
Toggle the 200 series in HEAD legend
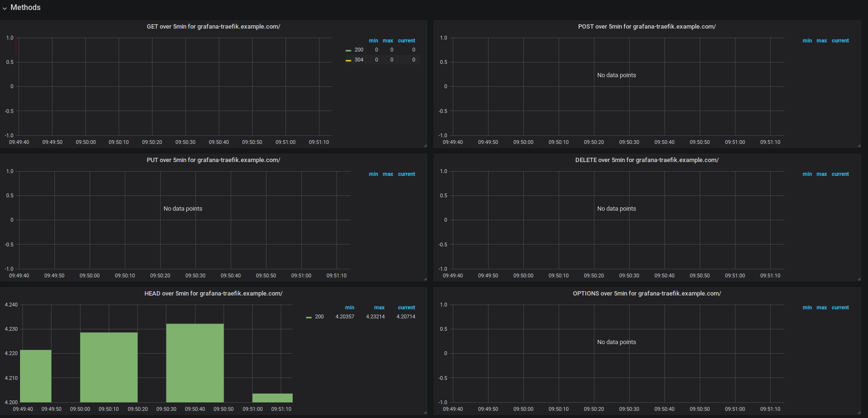(319, 317)
